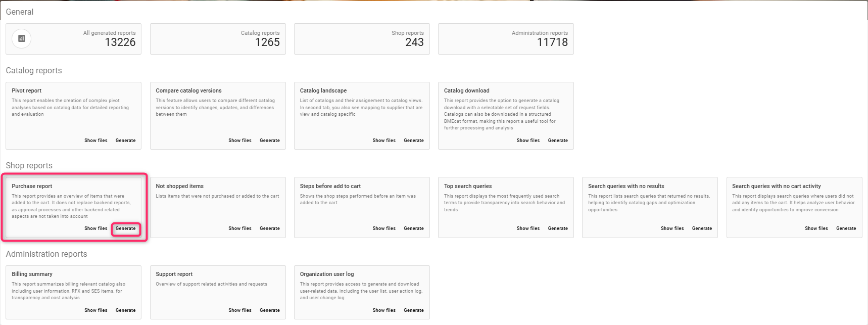Generate the Billing summary report
The height and width of the screenshot is (325, 868).
tap(125, 310)
